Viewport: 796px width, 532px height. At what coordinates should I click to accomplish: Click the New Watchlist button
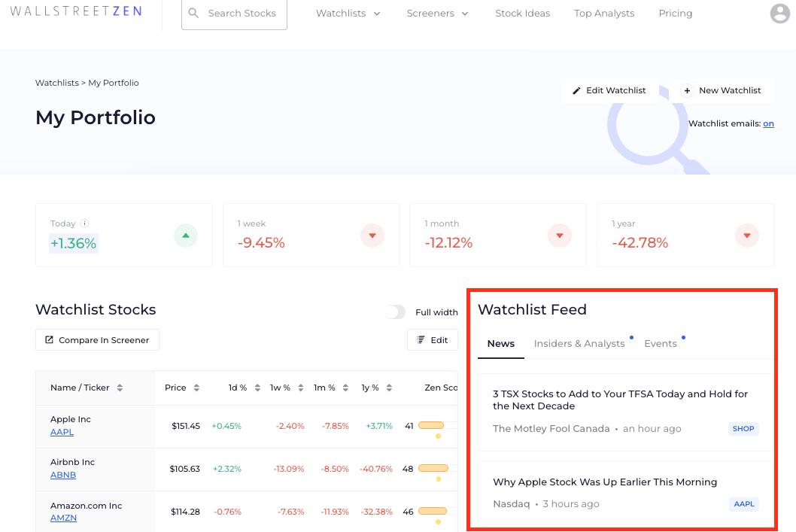point(721,90)
